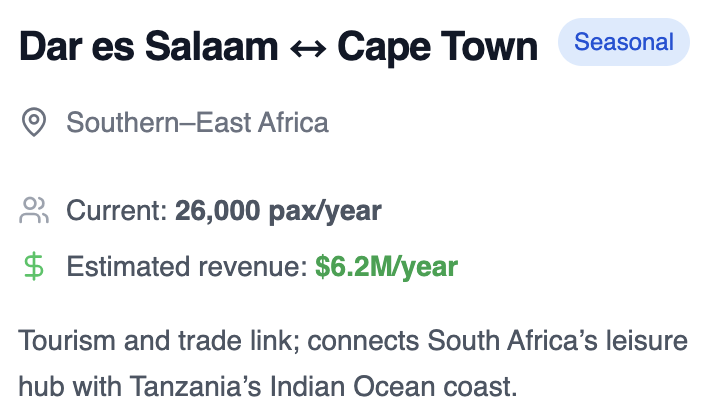Click the Tanzania's Indian Ocean coast text
This screenshot has width=716, height=418.
[x=324, y=386]
